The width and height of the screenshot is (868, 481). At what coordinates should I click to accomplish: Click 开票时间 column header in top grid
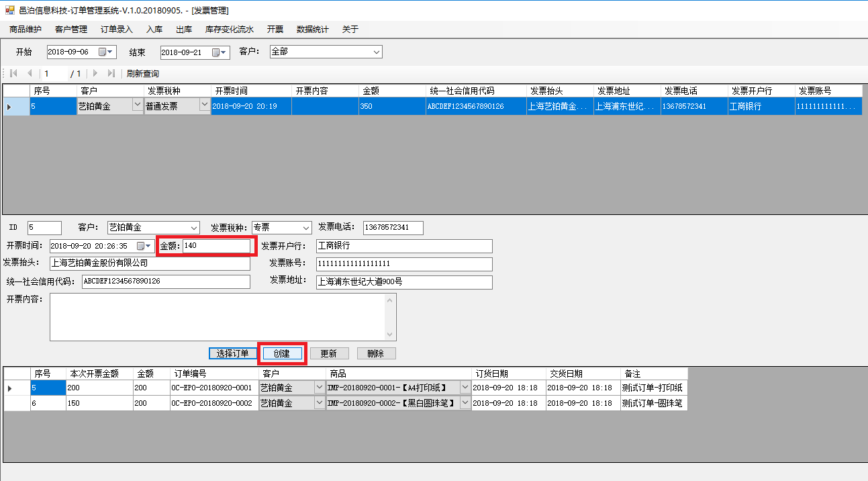[251, 91]
